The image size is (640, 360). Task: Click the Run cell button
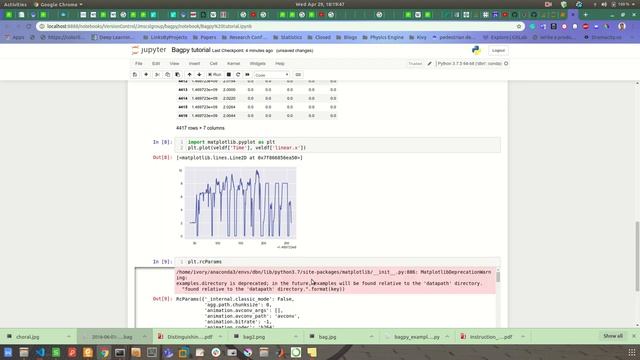214,75
